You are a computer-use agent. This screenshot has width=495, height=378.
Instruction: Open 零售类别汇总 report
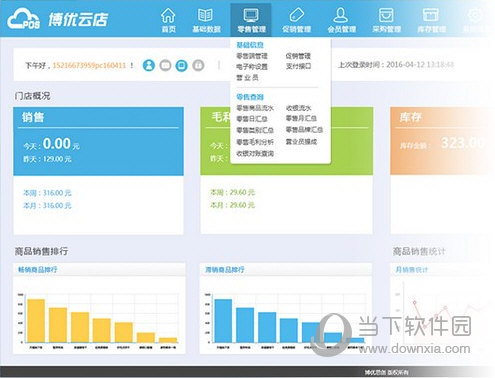(255, 130)
